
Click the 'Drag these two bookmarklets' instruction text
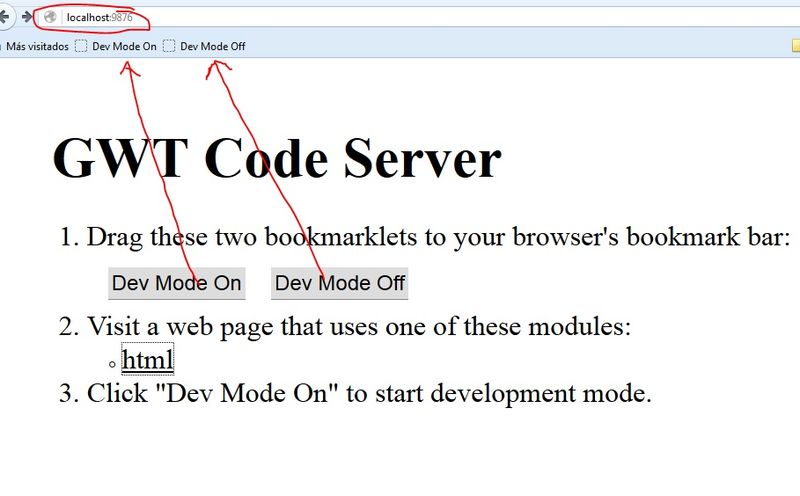click(x=438, y=237)
